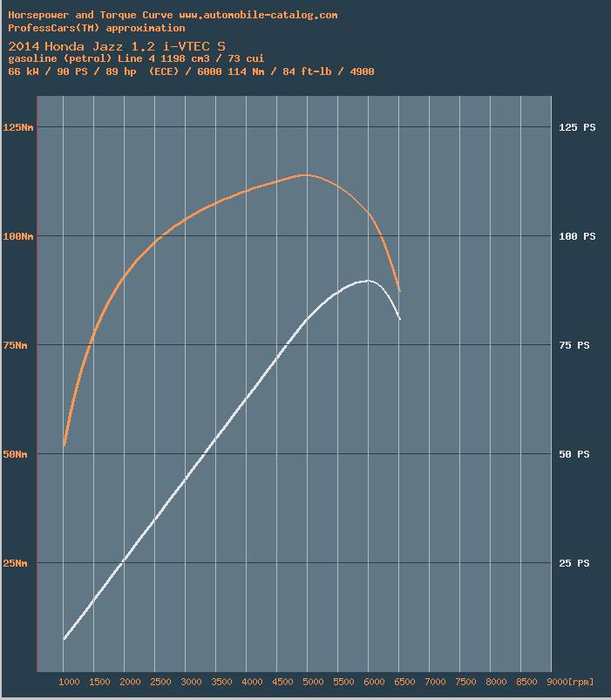Click the '100 PS' power axis label
Image resolution: width=611 pixels, height=700 pixels.
(x=577, y=236)
